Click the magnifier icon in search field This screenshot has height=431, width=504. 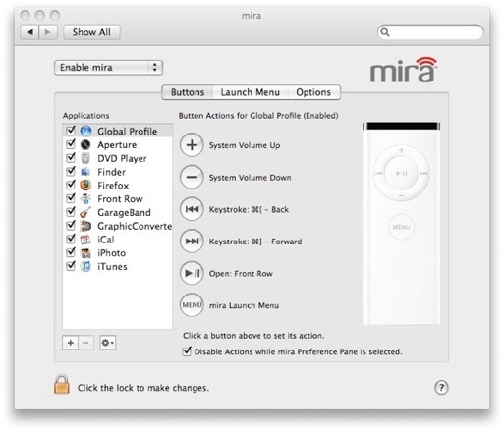click(x=385, y=32)
